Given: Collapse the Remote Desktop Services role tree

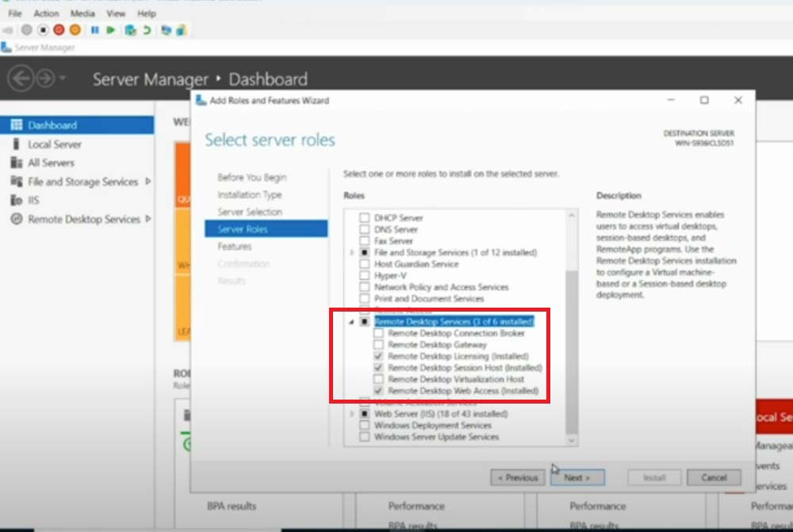Looking at the screenshot, I should [x=351, y=322].
